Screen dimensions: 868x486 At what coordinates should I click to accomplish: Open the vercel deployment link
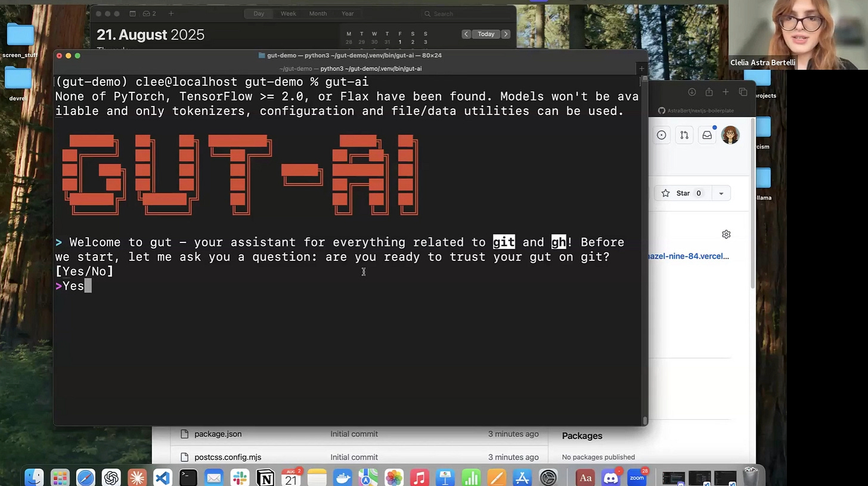pos(689,256)
